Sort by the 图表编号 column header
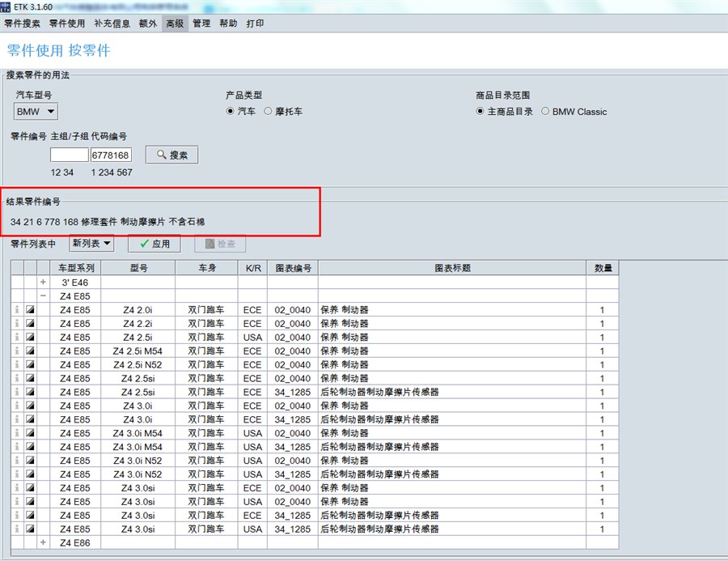Image resolution: width=728 pixels, height=561 pixels. pyautogui.click(x=293, y=268)
